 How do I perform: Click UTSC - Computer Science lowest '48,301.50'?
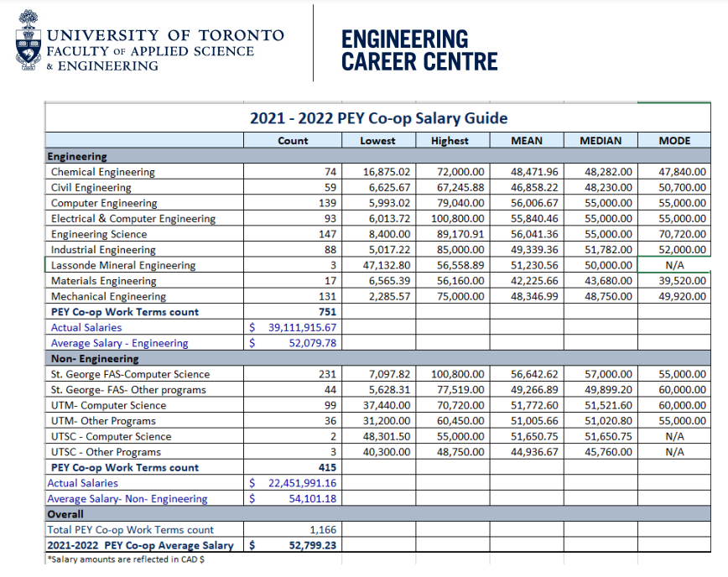387,436
